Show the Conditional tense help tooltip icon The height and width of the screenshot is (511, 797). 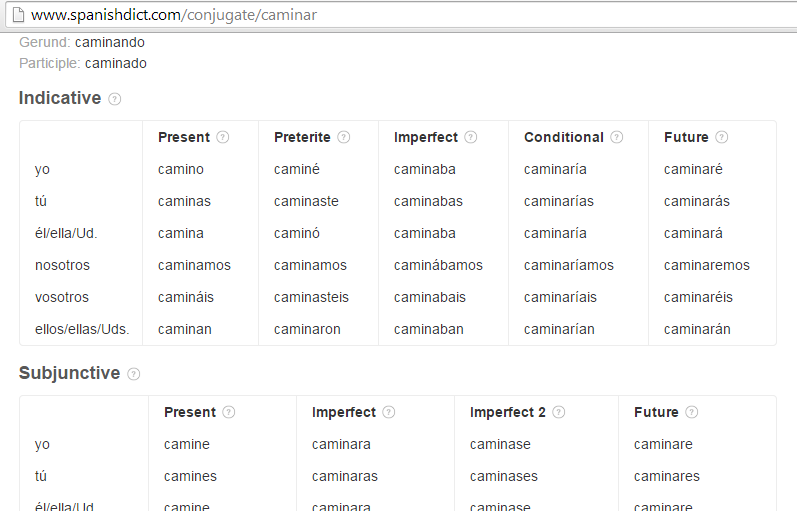[x=617, y=138]
